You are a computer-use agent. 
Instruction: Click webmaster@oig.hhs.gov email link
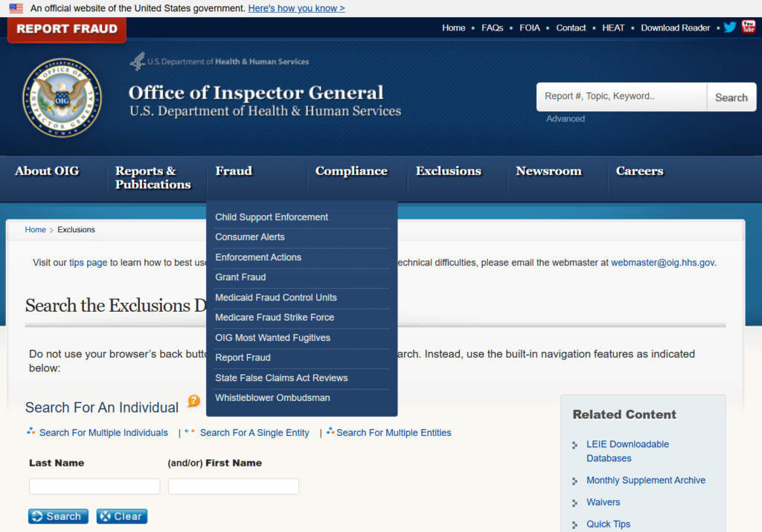[x=662, y=263]
